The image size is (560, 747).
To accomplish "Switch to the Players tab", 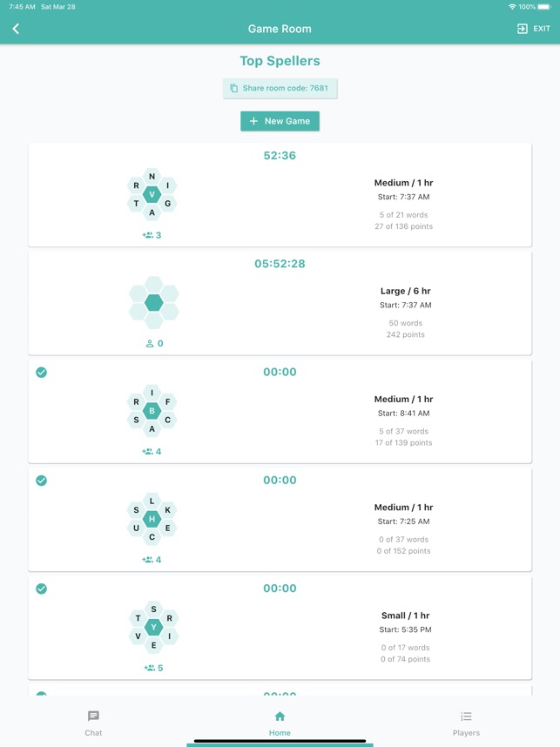I will pos(466,723).
